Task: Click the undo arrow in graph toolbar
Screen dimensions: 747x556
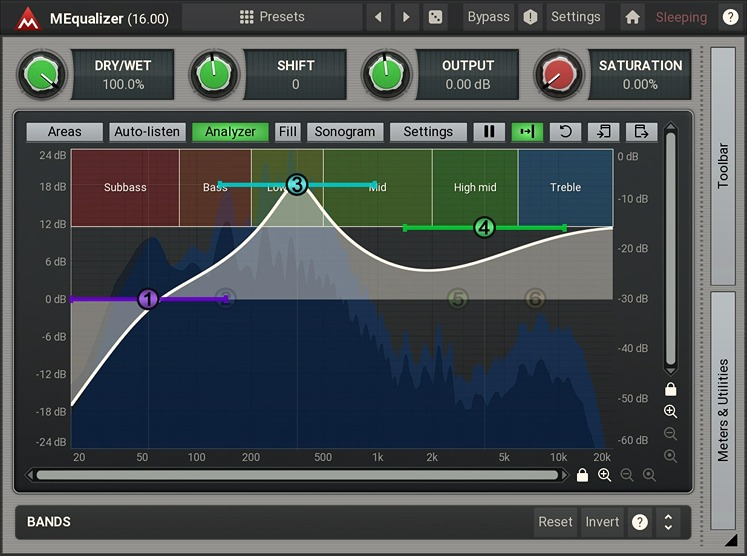Action: point(565,132)
